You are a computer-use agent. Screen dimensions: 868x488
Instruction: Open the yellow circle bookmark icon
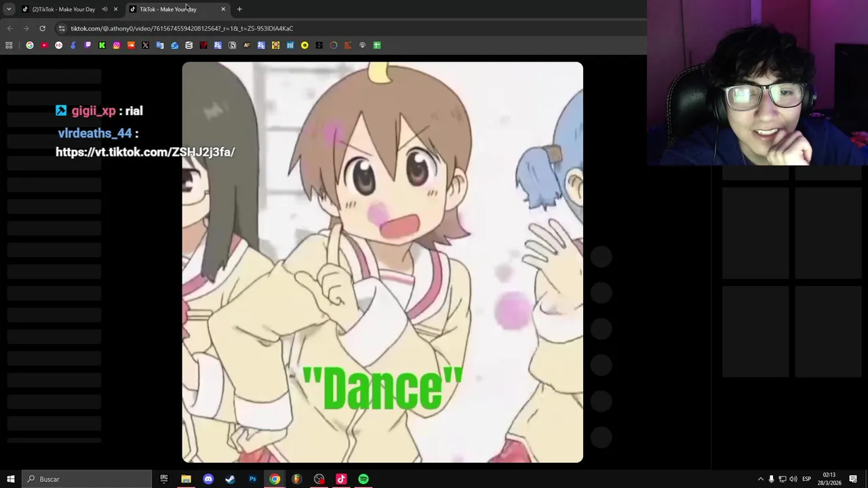[304, 45]
